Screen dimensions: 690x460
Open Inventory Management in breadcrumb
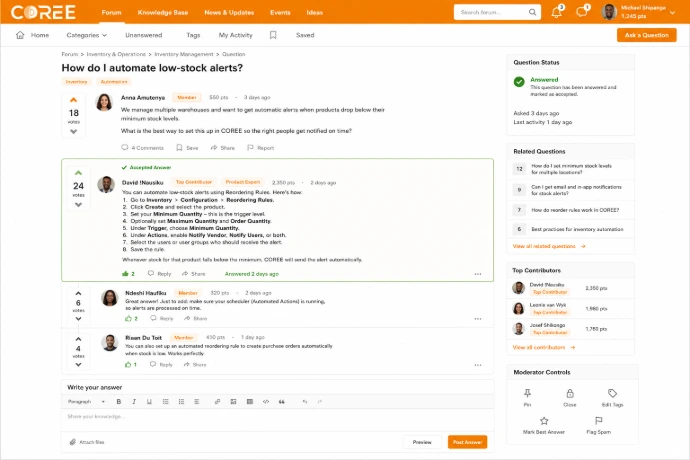(x=184, y=54)
